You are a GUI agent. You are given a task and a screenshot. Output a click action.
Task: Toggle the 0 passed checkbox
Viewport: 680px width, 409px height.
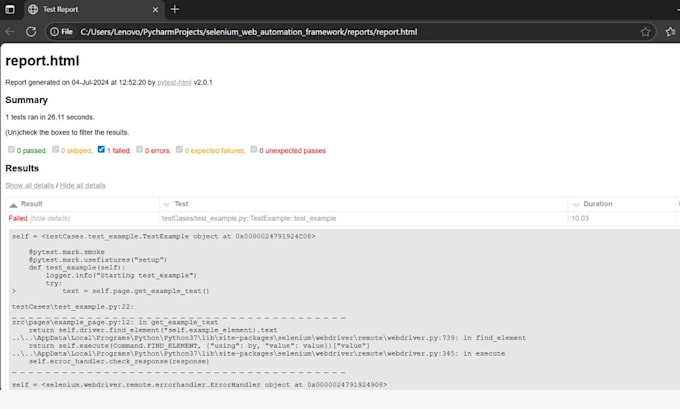pos(11,150)
